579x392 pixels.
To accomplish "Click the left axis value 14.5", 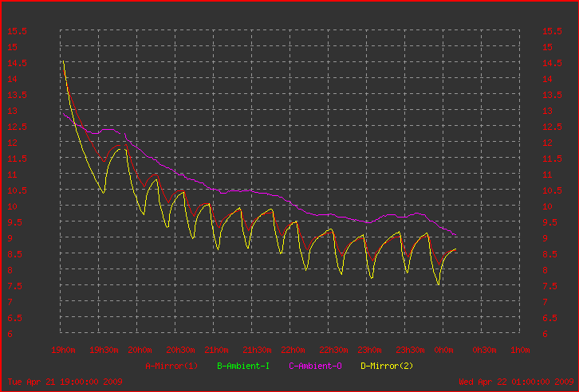I will 17,63.
